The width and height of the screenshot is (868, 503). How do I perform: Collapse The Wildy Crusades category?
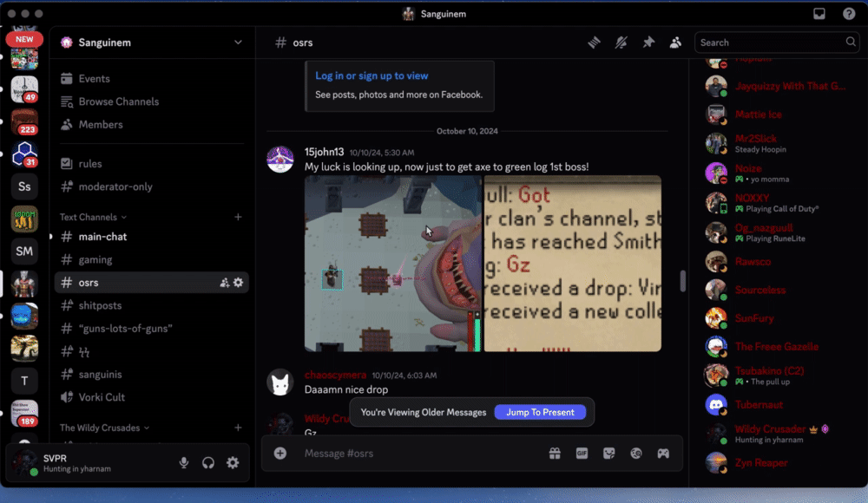click(104, 428)
